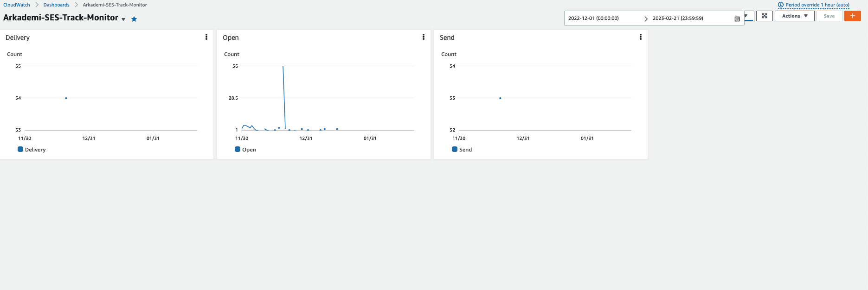Viewport: 868px width, 290px height.
Task: Click the end date 2023-02-21 field
Action: pos(678,19)
